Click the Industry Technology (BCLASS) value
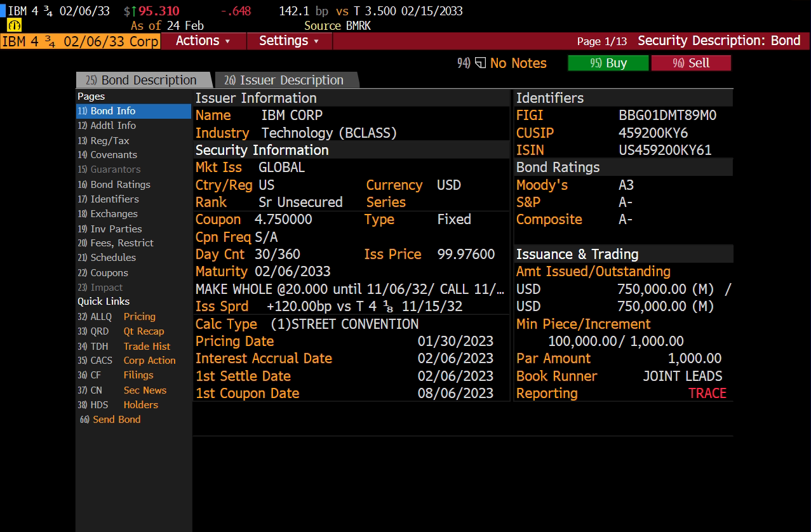Viewport: 811px width, 532px height. tap(329, 133)
